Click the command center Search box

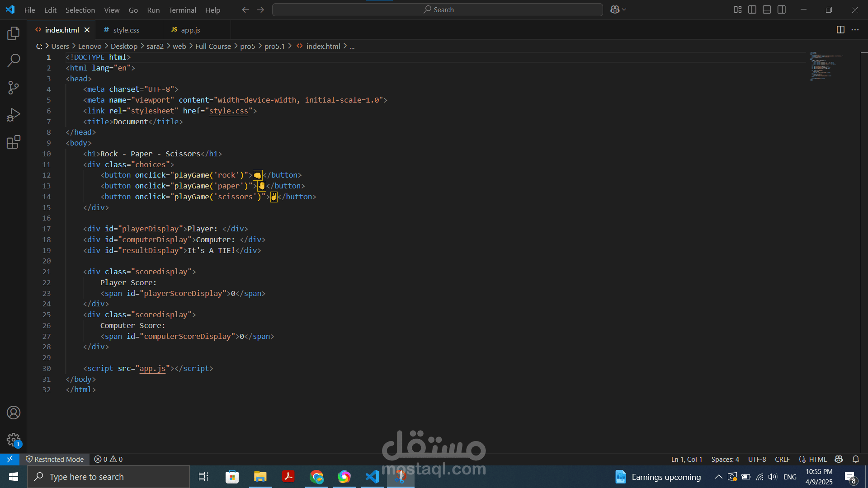tap(438, 9)
